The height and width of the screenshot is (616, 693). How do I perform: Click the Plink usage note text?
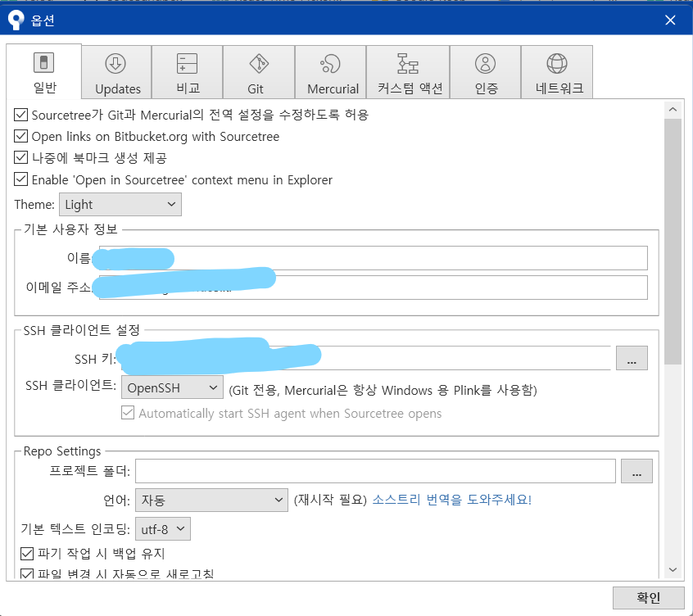[383, 390]
